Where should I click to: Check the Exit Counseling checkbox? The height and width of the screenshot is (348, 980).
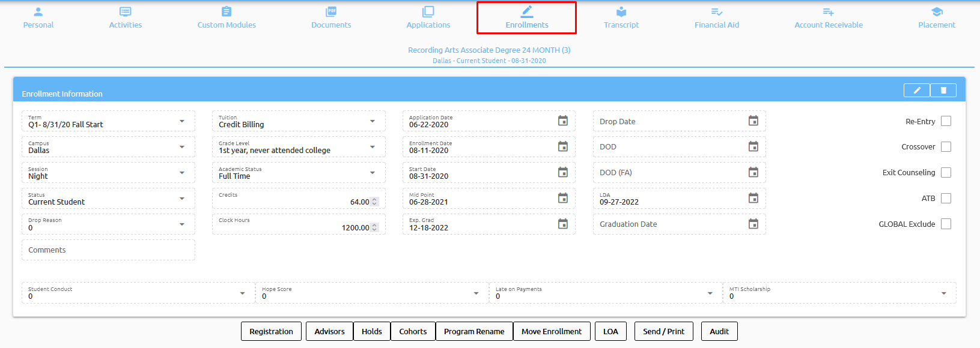point(946,173)
